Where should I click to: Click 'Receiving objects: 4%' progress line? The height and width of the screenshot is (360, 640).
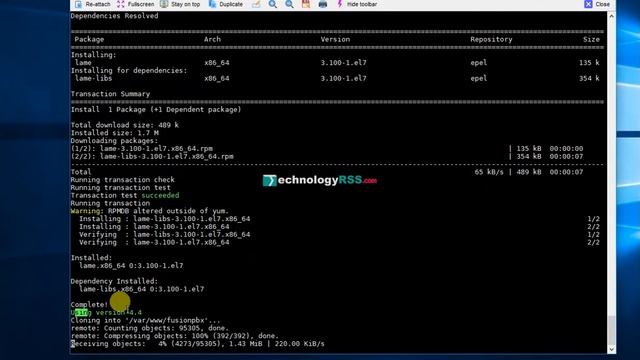point(198,344)
